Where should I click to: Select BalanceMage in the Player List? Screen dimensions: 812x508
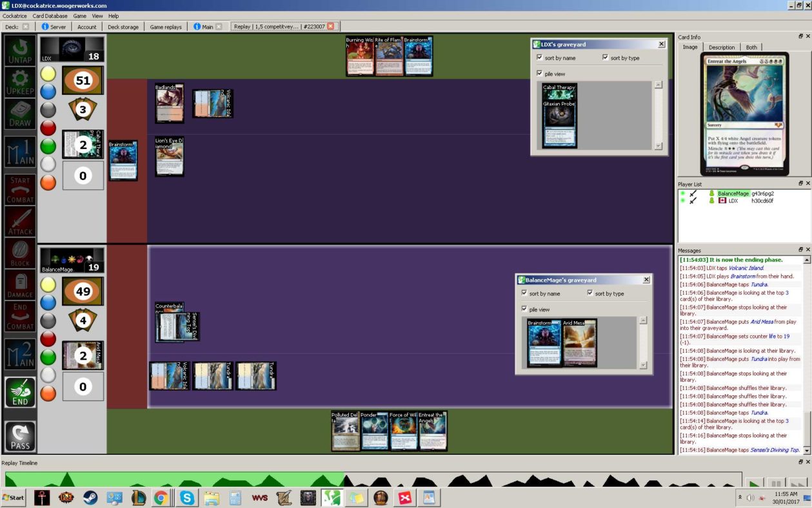(733, 193)
